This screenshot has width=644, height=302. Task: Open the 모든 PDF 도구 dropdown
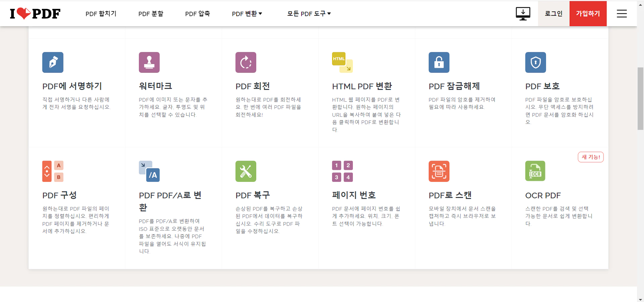pos(308,13)
